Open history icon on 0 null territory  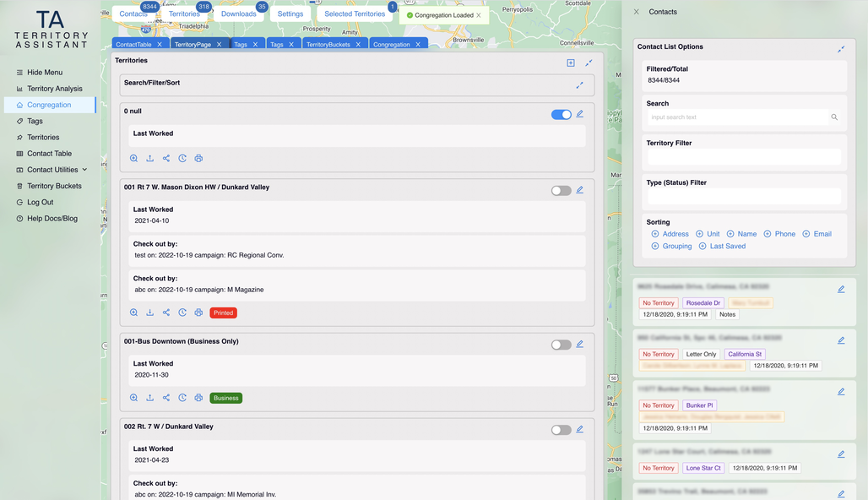182,159
